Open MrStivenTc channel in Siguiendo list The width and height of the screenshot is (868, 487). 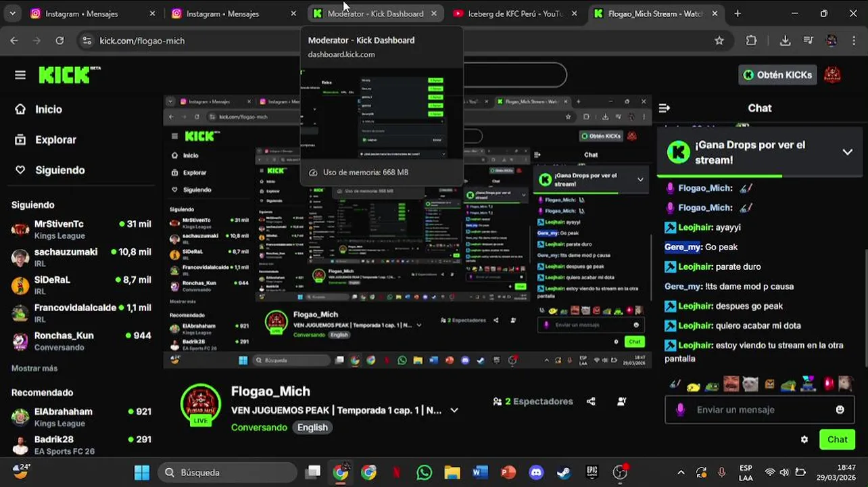(81, 229)
